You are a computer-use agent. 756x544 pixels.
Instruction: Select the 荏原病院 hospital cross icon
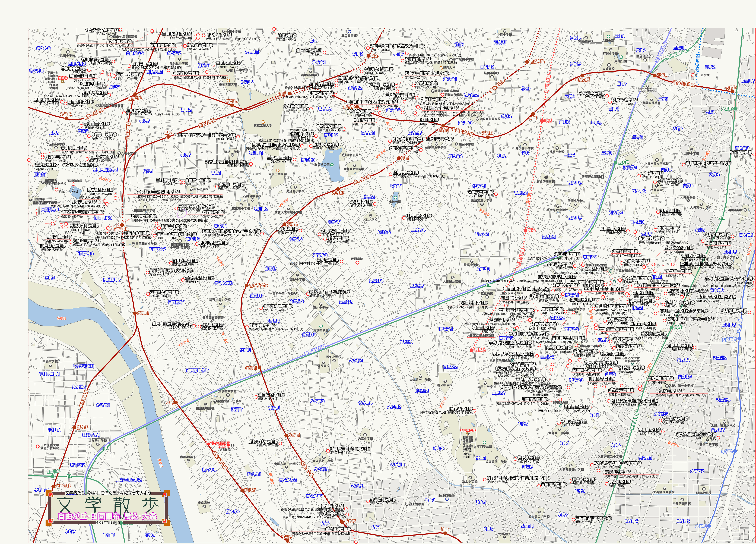(x=358, y=263)
